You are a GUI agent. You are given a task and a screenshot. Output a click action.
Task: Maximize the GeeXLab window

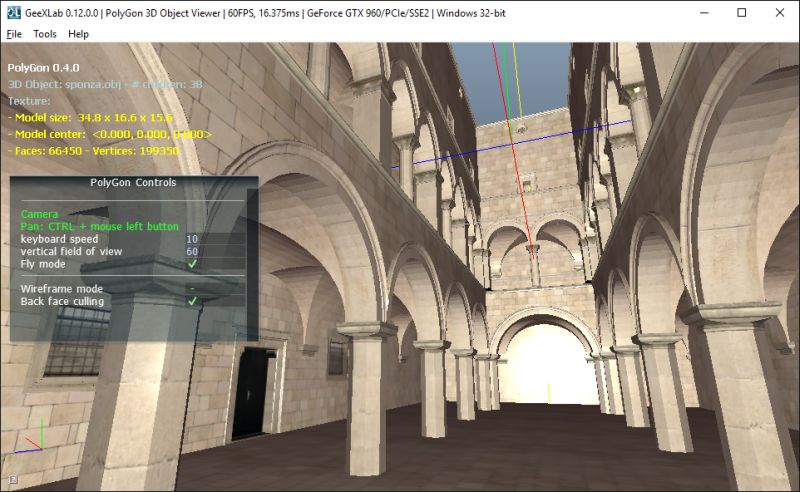pos(742,13)
